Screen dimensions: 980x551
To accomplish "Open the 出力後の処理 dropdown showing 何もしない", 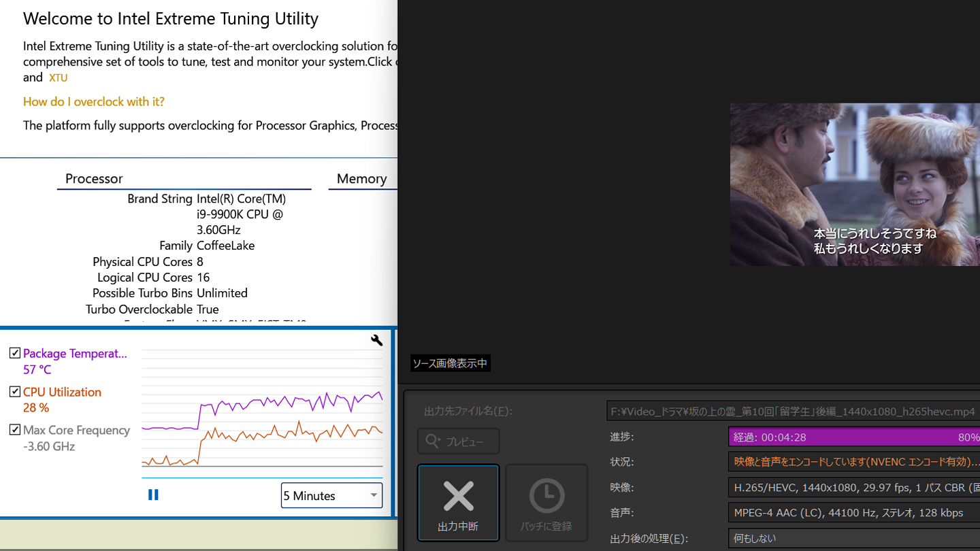I will (854, 538).
